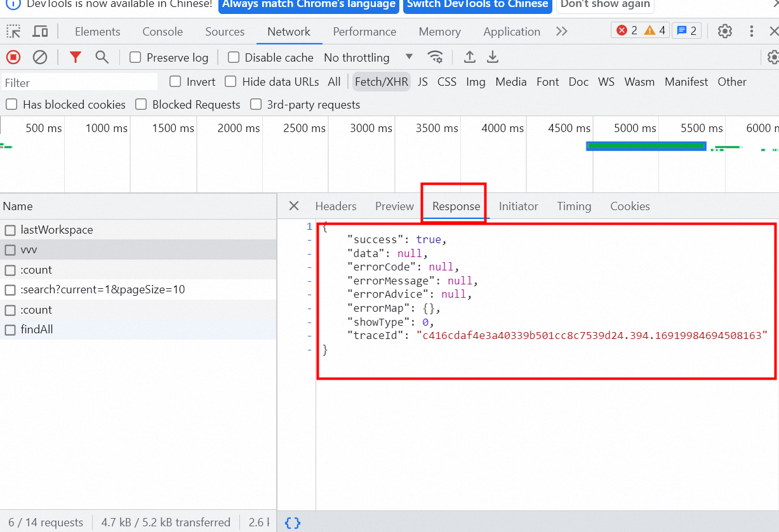Check the Invert filter option
The image size is (779, 532).
[175, 81]
